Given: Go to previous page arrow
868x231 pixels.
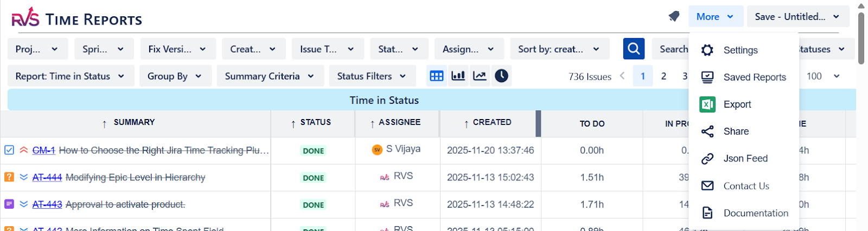Looking at the screenshot, I should (622, 76).
